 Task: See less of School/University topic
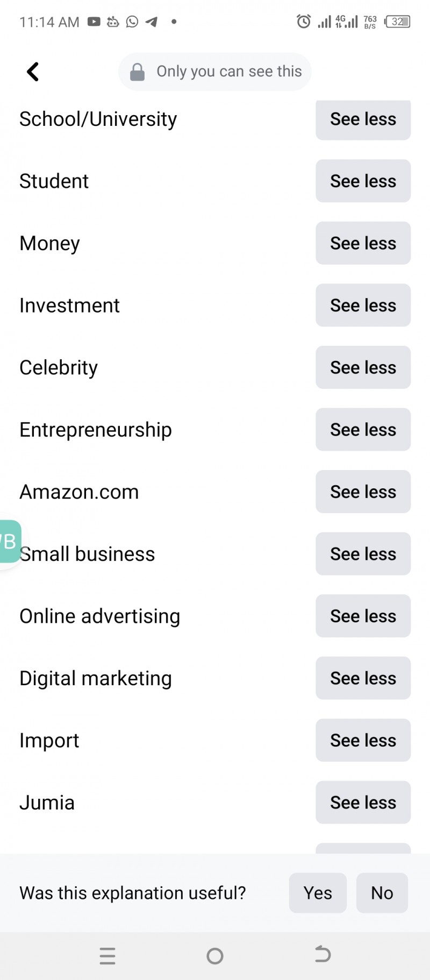[x=363, y=119]
